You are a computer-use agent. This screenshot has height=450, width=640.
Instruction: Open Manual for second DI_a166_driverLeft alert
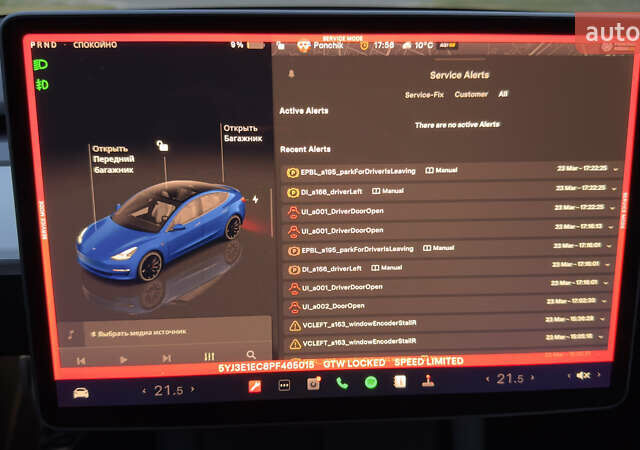[387, 267]
